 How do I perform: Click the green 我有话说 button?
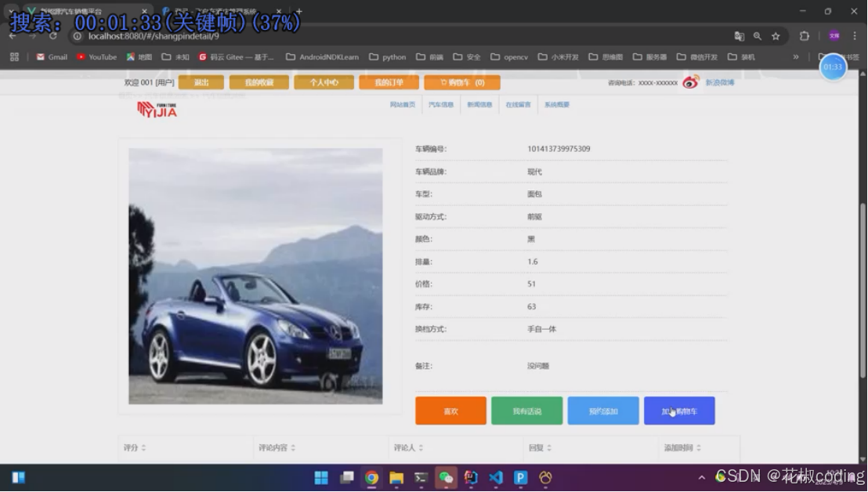pyautogui.click(x=527, y=411)
